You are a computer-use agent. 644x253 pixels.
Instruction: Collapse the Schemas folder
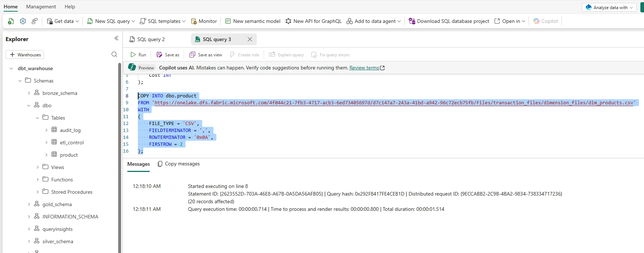coord(20,81)
